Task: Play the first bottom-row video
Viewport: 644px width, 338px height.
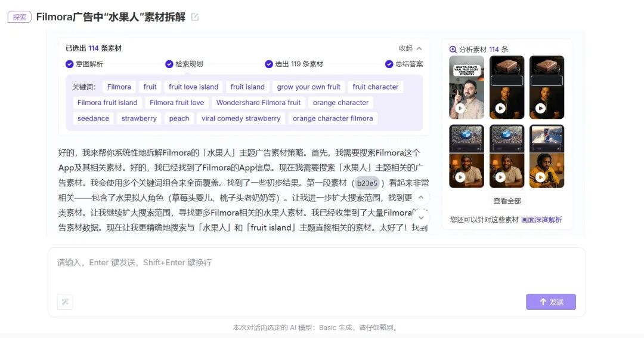Action: click(460, 177)
